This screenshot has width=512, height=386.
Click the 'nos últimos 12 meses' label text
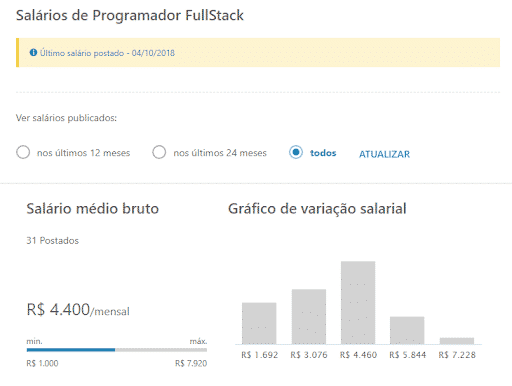[83, 153]
